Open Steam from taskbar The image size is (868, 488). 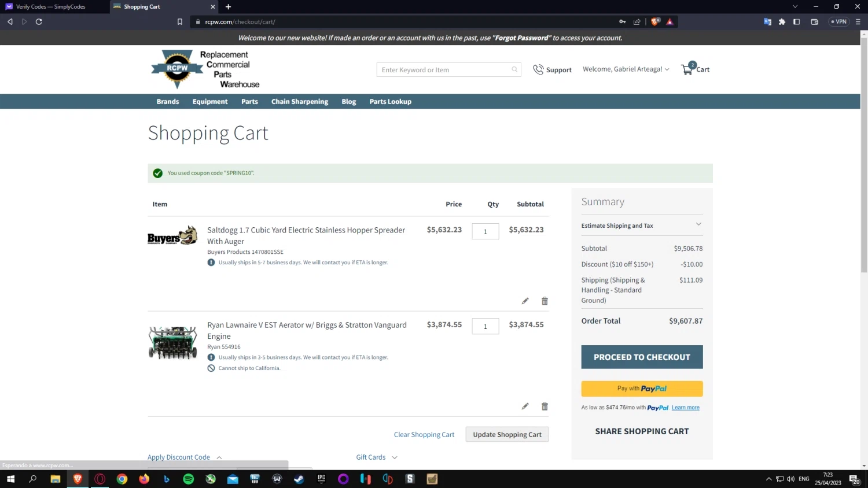[x=299, y=479]
